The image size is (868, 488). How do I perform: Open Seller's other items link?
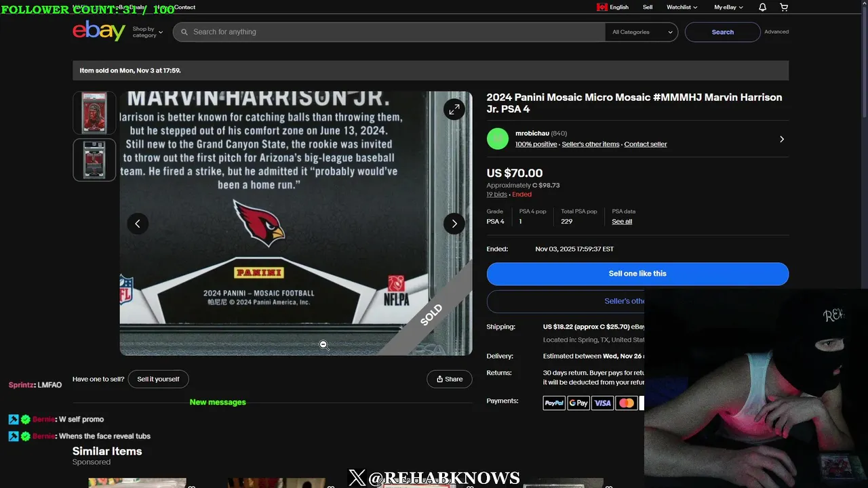point(591,144)
